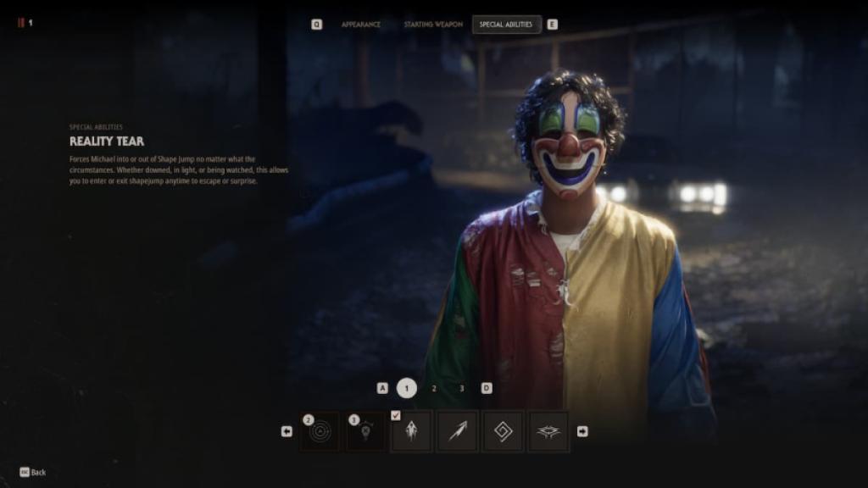Select ability slot 1

pyautogui.click(x=407, y=388)
